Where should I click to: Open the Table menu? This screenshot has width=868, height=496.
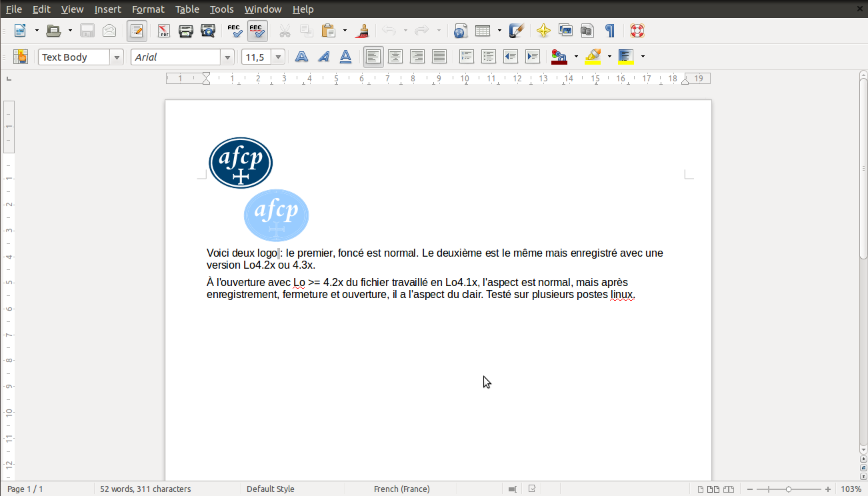pos(187,9)
